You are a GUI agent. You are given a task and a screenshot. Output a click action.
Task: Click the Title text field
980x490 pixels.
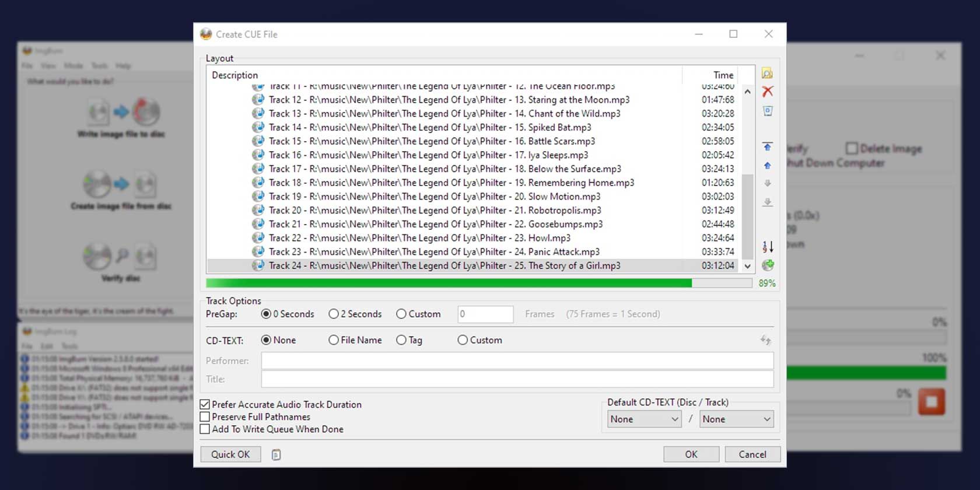(517, 379)
